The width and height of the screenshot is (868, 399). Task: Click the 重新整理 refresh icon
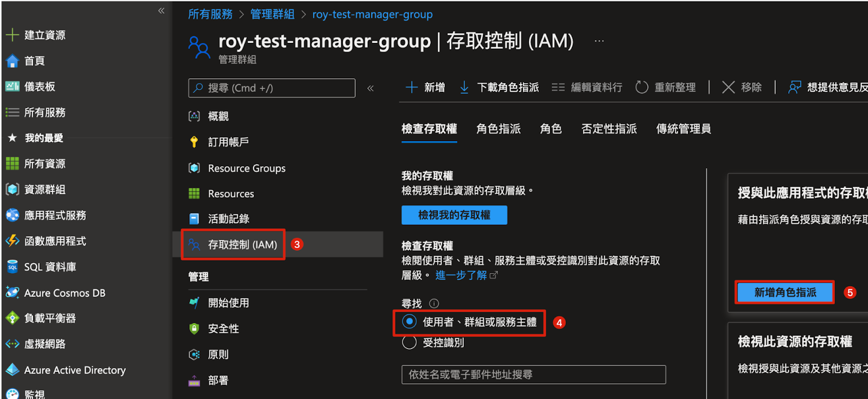[642, 87]
